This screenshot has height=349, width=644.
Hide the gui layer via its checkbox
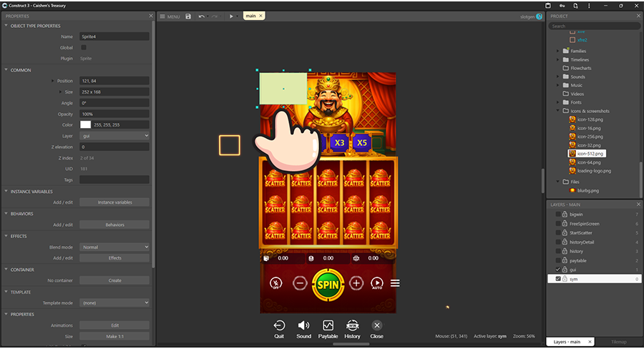[557, 270]
